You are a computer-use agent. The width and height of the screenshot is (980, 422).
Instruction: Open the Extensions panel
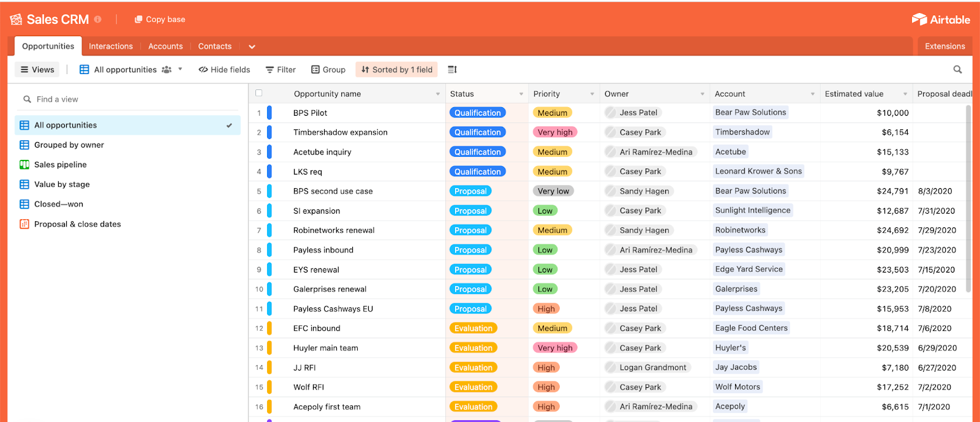(945, 46)
